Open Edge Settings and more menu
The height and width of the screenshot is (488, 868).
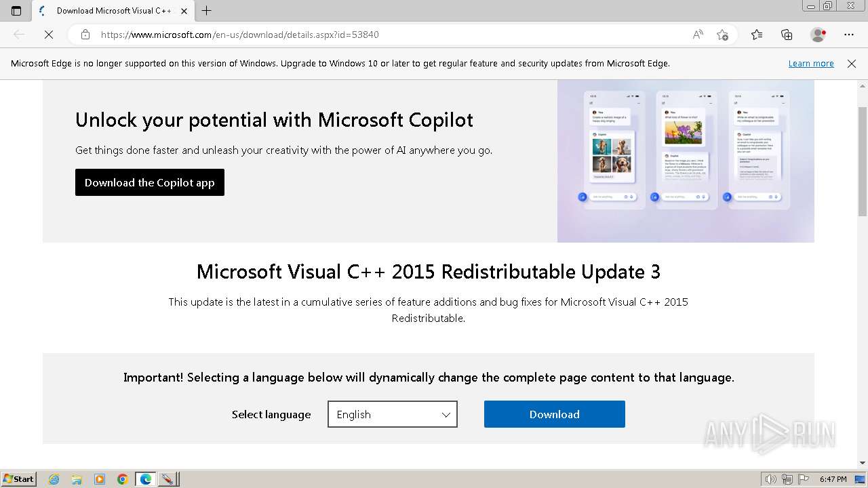tap(849, 35)
